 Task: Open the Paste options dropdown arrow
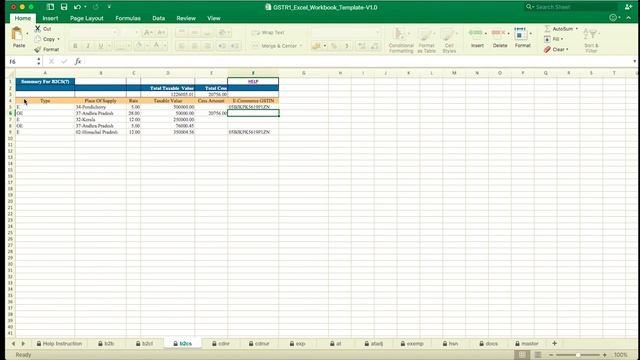pyautogui.click(x=27, y=34)
